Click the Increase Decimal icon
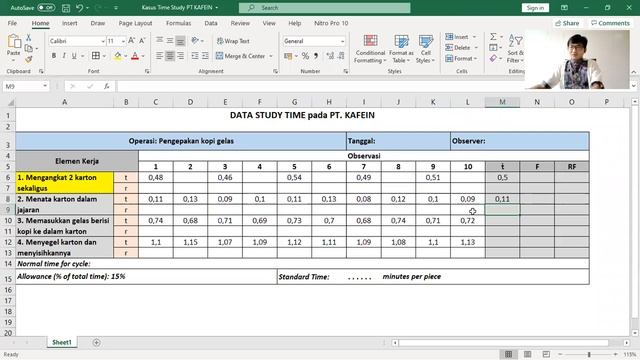This screenshot has width=640, height=360. pos(330,56)
